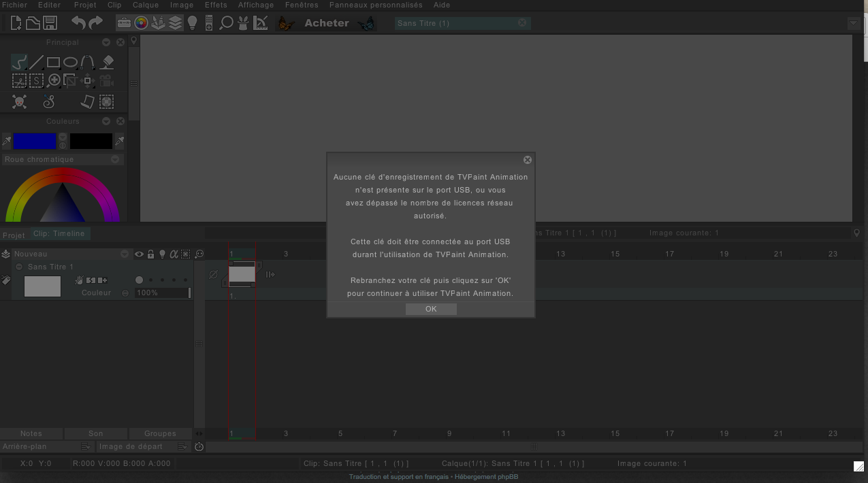
Task: Click the tilted paper icon in Principal panel
Action: point(87,102)
